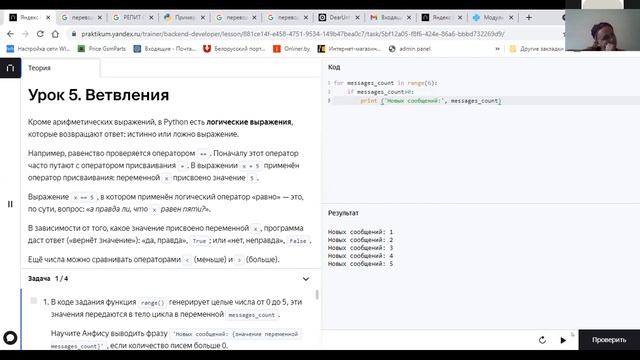Click output line Новых сообщений: 1
This screenshot has height=360, width=640.
[360, 232]
